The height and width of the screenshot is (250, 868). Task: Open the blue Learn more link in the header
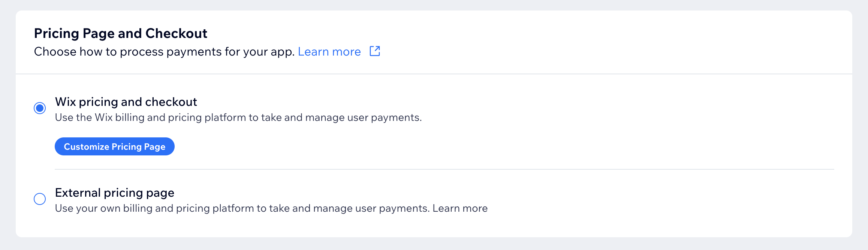[329, 51]
